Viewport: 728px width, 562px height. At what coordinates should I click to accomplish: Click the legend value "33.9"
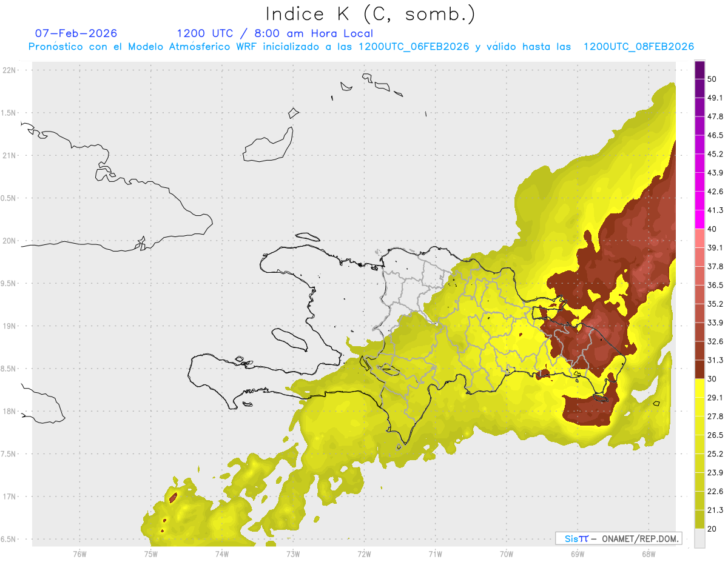[715, 323]
